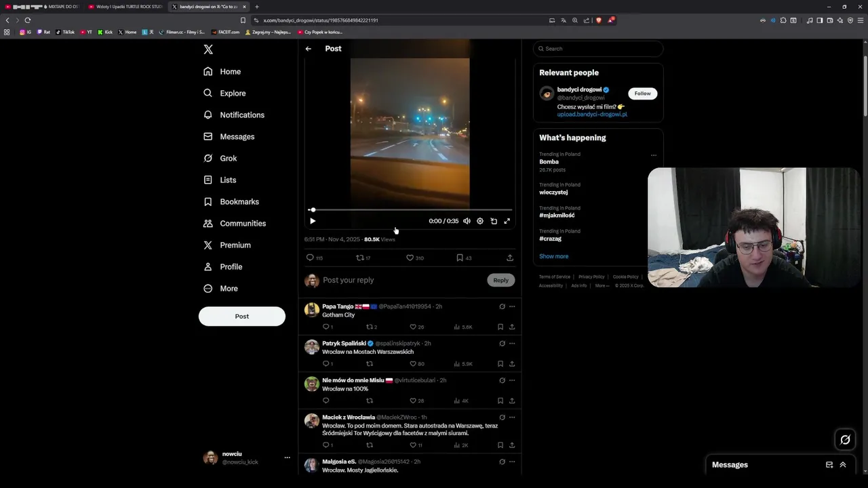Open more options on Papa Tango's reply
Screen dimensions: 868x488
512,306
